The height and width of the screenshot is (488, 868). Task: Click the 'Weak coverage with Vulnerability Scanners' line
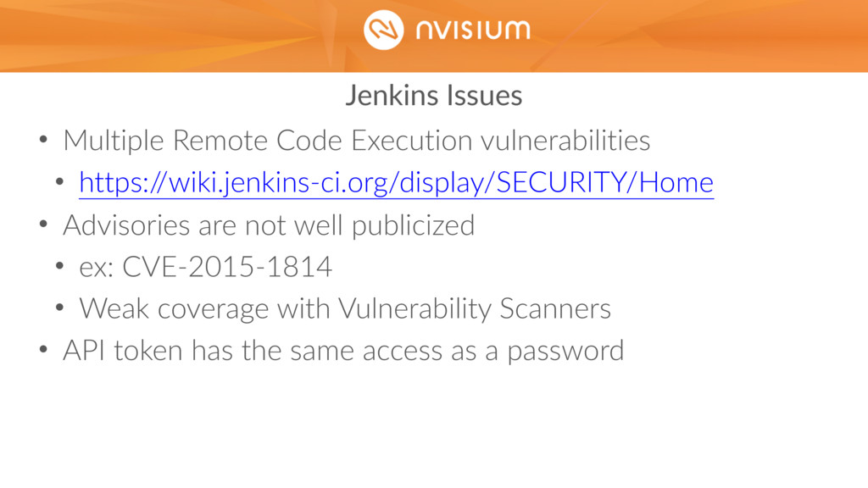pyautogui.click(x=345, y=308)
